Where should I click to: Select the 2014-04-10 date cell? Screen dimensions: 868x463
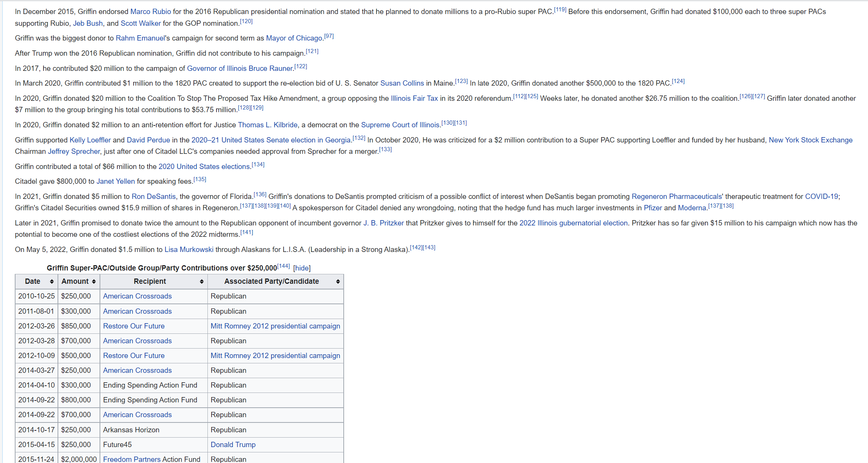coord(36,385)
